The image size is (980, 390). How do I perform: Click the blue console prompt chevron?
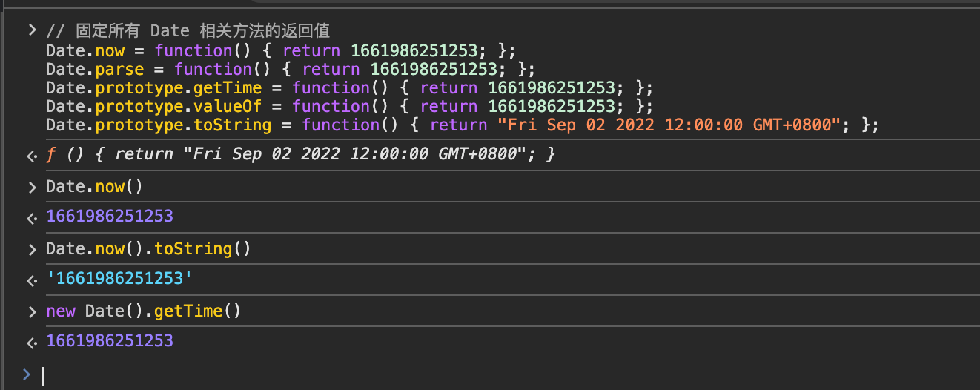27,374
